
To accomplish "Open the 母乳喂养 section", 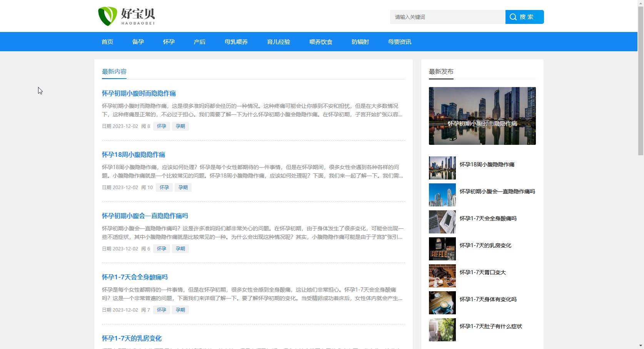I will click(x=236, y=42).
